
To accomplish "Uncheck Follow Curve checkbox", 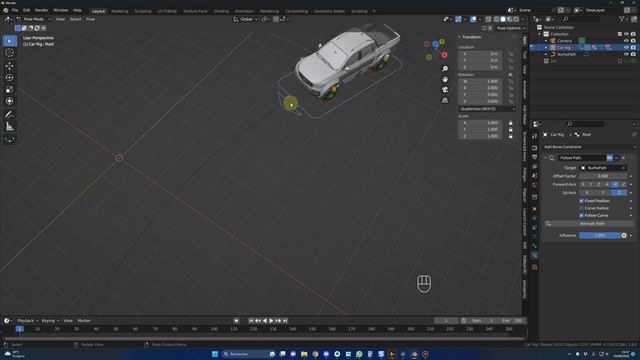I will [x=582, y=216].
